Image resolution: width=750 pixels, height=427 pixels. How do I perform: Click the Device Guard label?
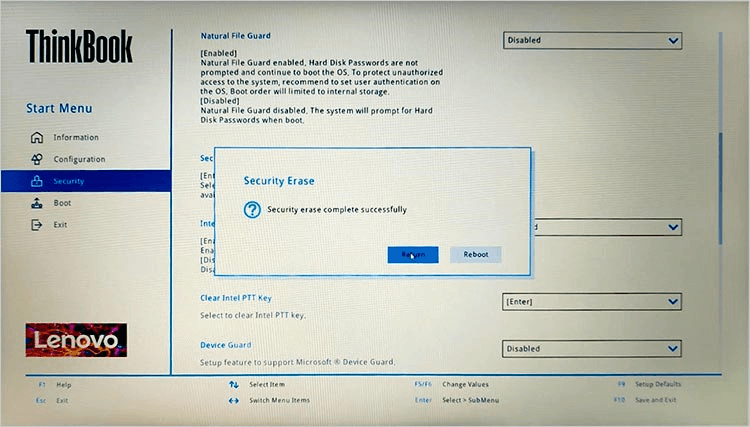pyautogui.click(x=225, y=345)
